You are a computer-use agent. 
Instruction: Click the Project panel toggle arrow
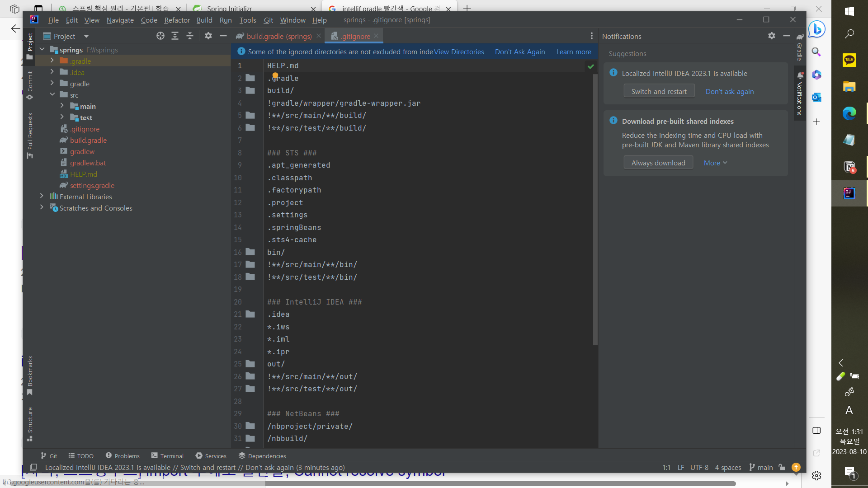point(85,36)
